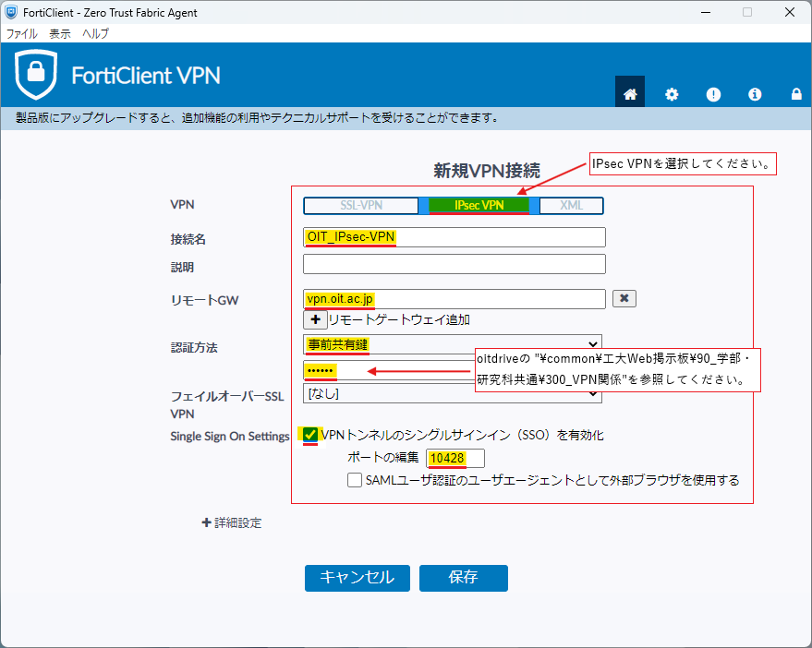Open settings gear icon in header

(672, 94)
